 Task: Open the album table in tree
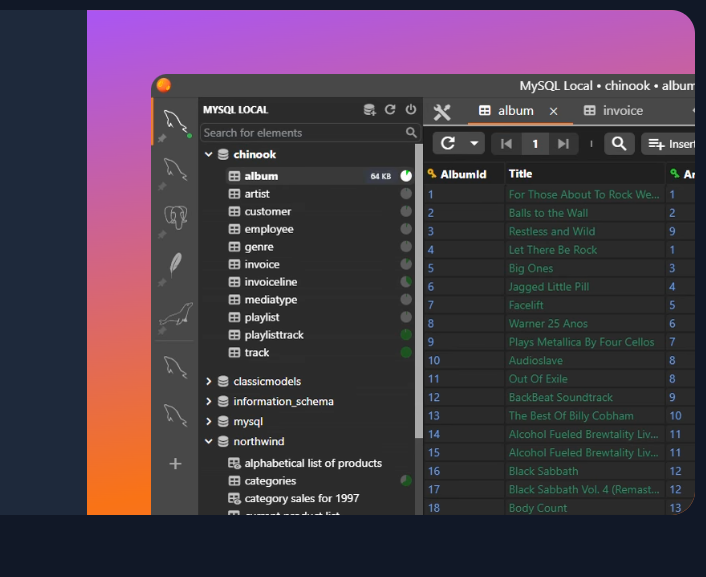coord(319,176)
